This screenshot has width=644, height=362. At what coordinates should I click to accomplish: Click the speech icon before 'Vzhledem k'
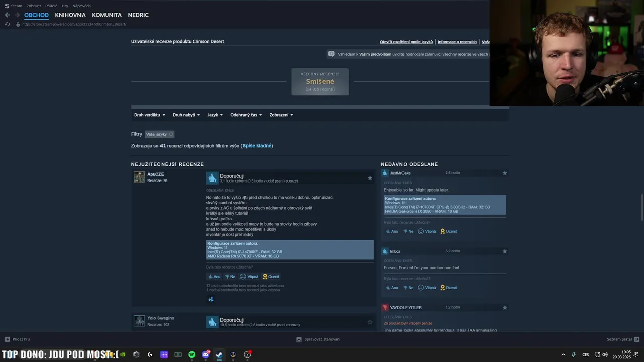(331, 54)
